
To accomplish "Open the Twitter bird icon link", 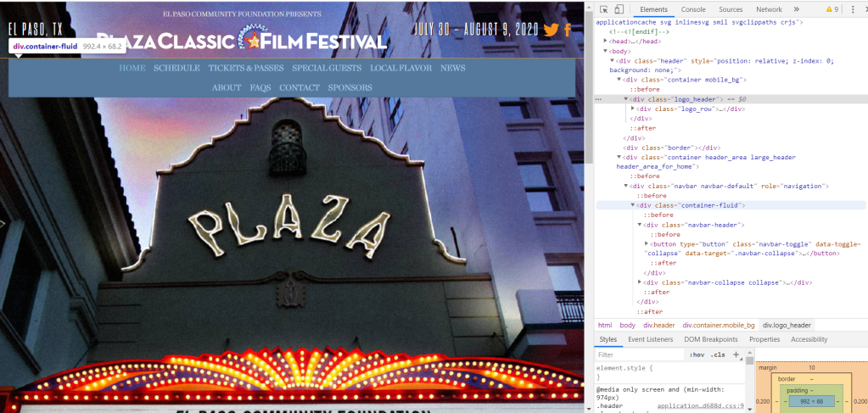I will pos(551,30).
